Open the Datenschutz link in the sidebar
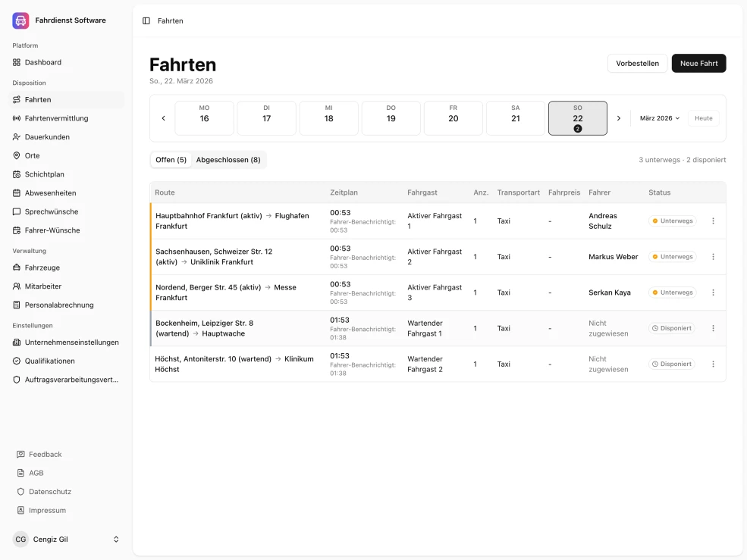The width and height of the screenshot is (747, 560). (50, 491)
